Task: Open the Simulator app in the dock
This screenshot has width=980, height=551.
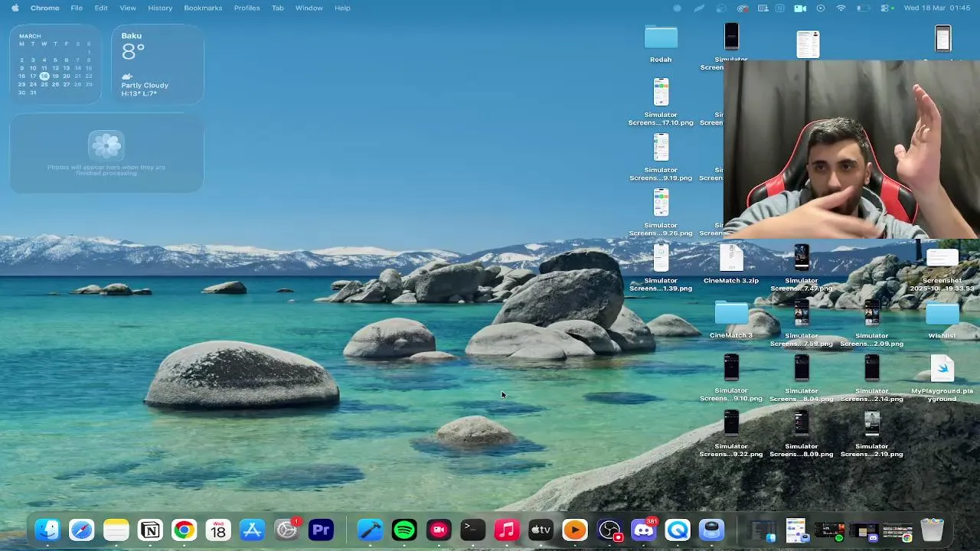Action: click(x=711, y=530)
